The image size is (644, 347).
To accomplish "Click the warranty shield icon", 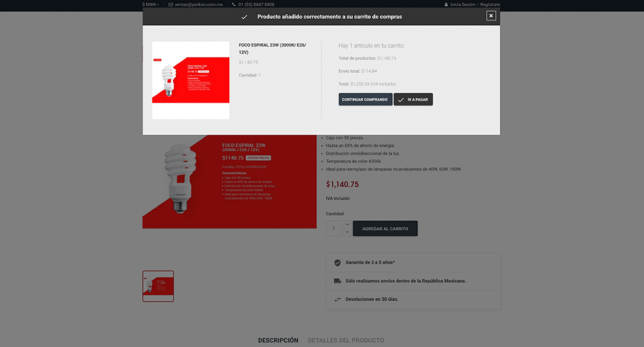I will click(337, 263).
